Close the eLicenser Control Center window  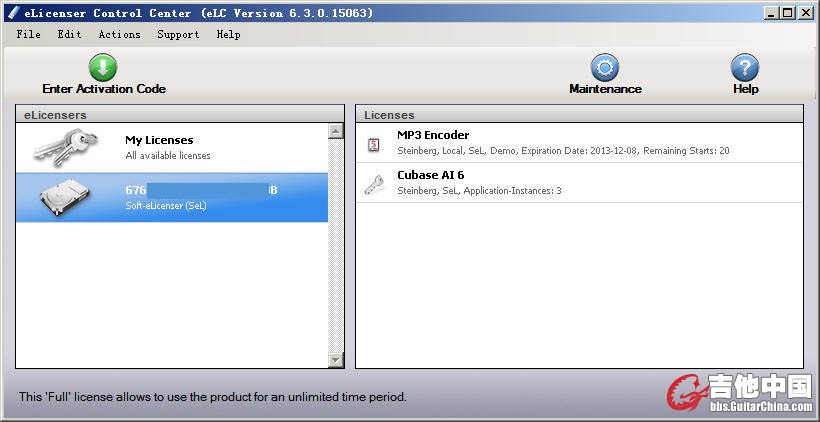coord(805,14)
